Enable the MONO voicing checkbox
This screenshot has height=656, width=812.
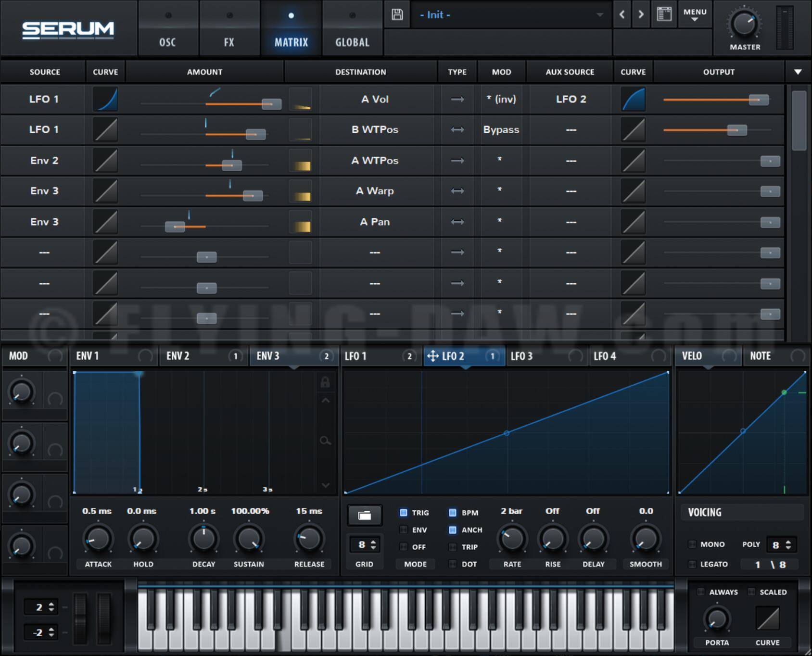[692, 544]
